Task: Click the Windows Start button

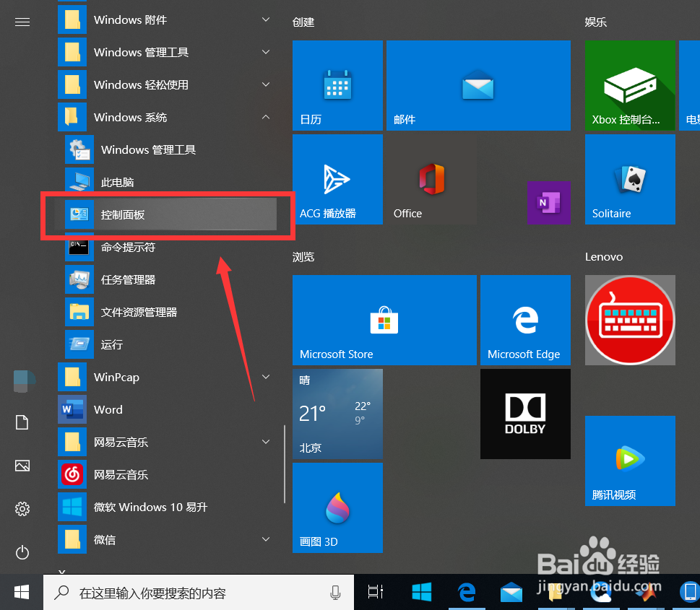Action: tap(22, 592)
